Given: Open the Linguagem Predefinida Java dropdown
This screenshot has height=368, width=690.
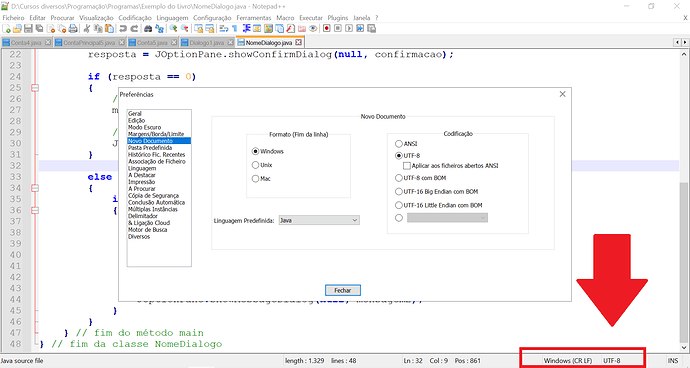Looking at the screenshot, I should point(319,220).
